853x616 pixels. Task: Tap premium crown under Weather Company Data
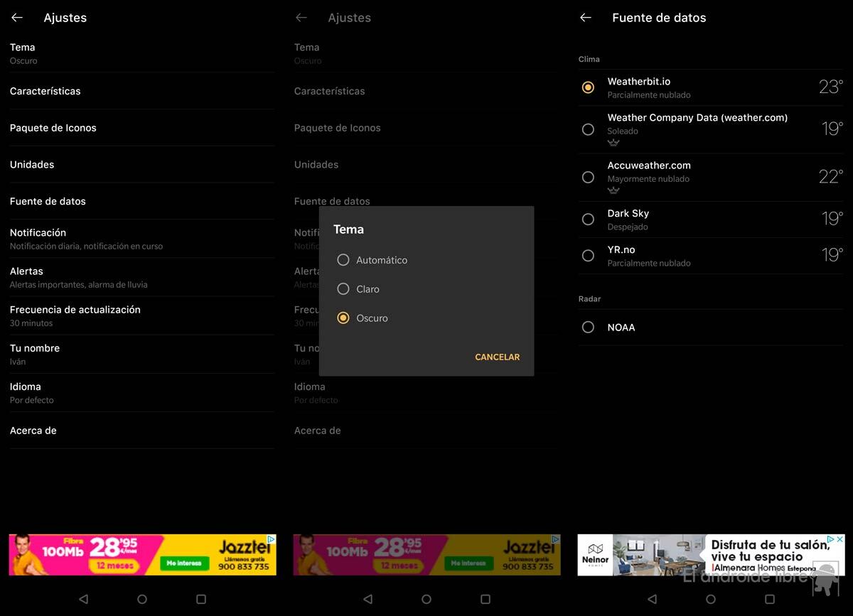(x=613, y=143)
